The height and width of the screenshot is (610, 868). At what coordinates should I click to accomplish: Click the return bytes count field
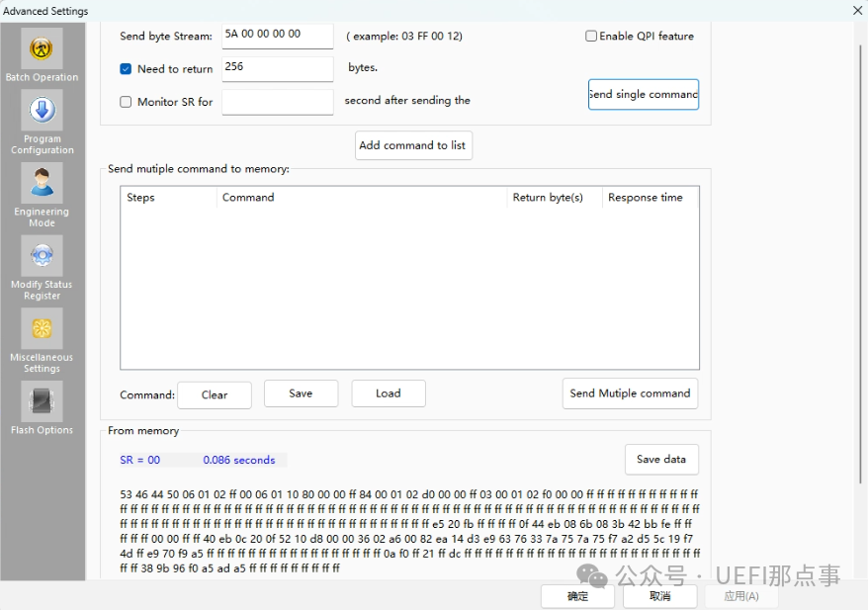click(277, 68)
